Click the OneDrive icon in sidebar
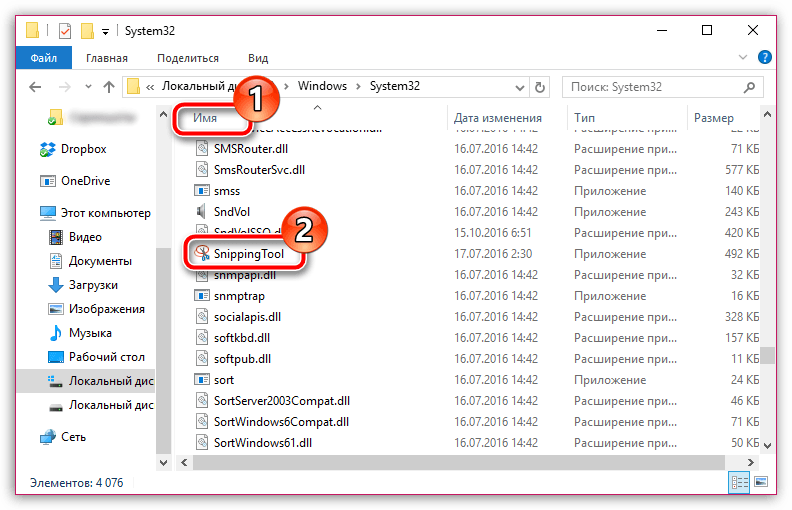792x510 pixels. tap(47, 181)
